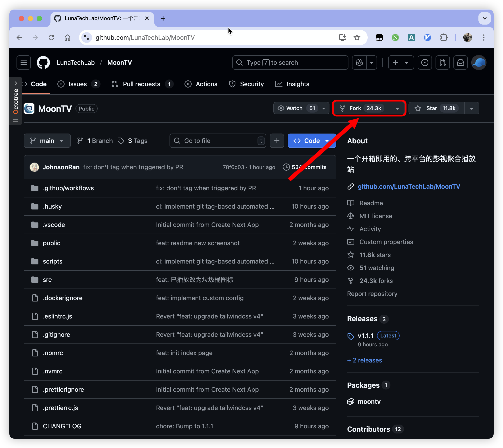Viewport: 503px width, 448px height.
Task: Open the Copilot chat icon
Action: [359, 63]
